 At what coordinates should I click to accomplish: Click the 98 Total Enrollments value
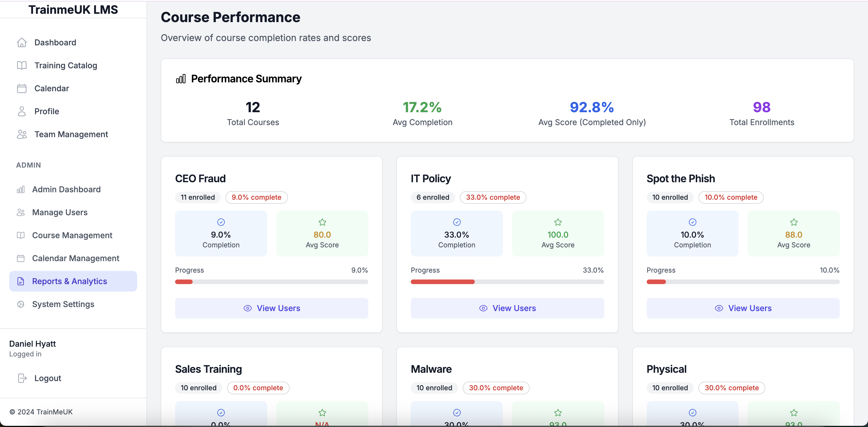pyautogui.click(x=762, y=107)
